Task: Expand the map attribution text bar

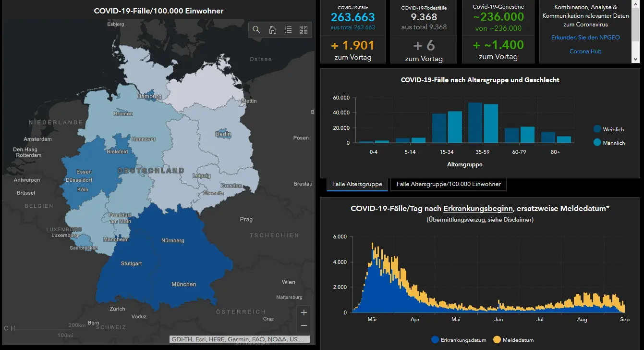Action: [240, 339]
